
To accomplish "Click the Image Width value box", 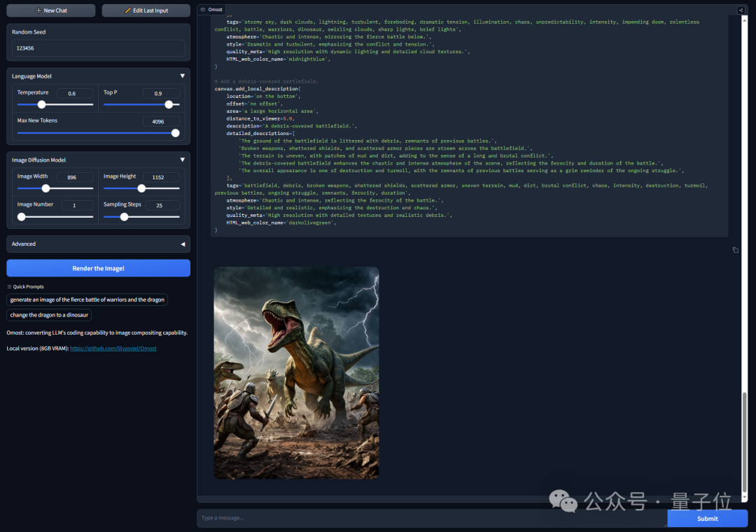I will coord(74,178).
